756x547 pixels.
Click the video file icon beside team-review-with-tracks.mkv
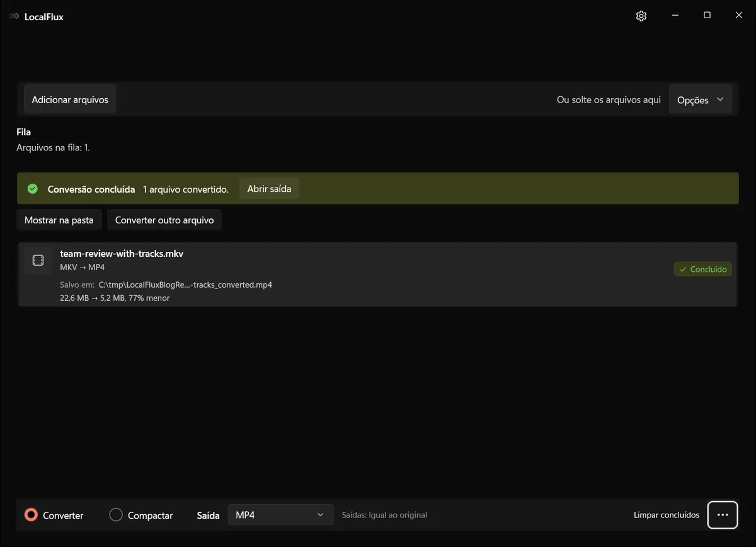coord(38,260)
